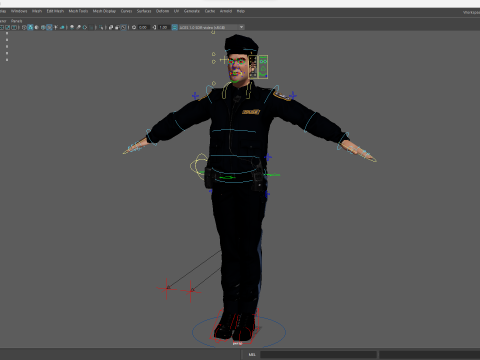Click the command line input field
Viewport: 480px width, 360px height.
coord(318,354)
